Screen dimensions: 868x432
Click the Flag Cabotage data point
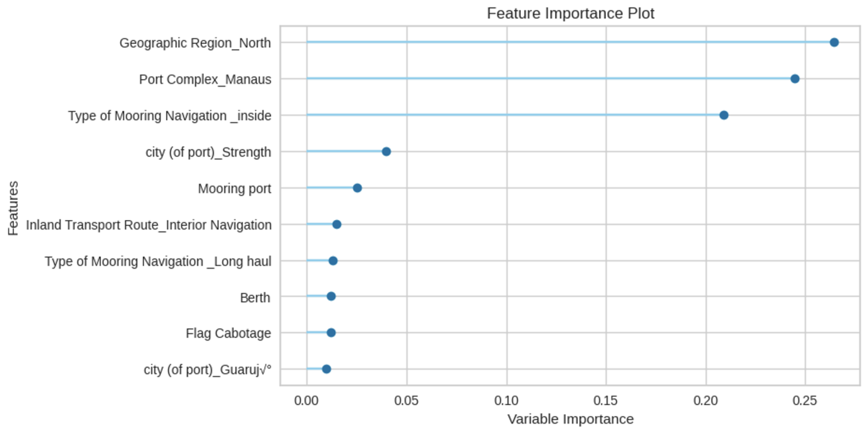pos(331,333)
